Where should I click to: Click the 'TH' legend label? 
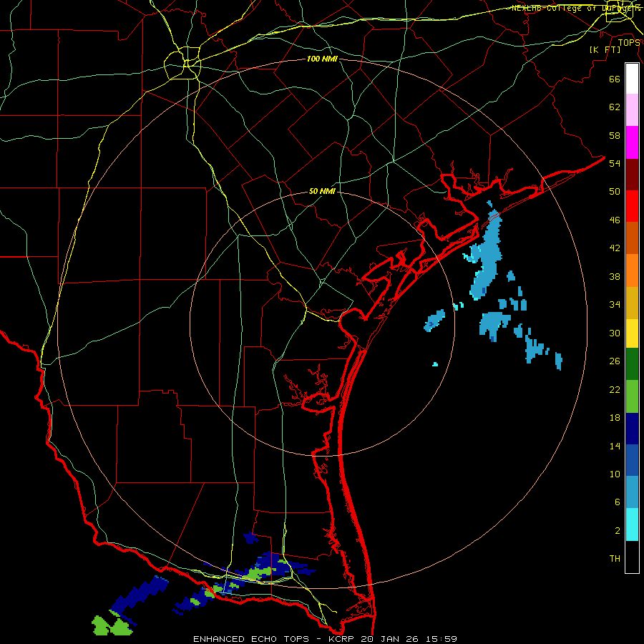[x=615, y=559]
